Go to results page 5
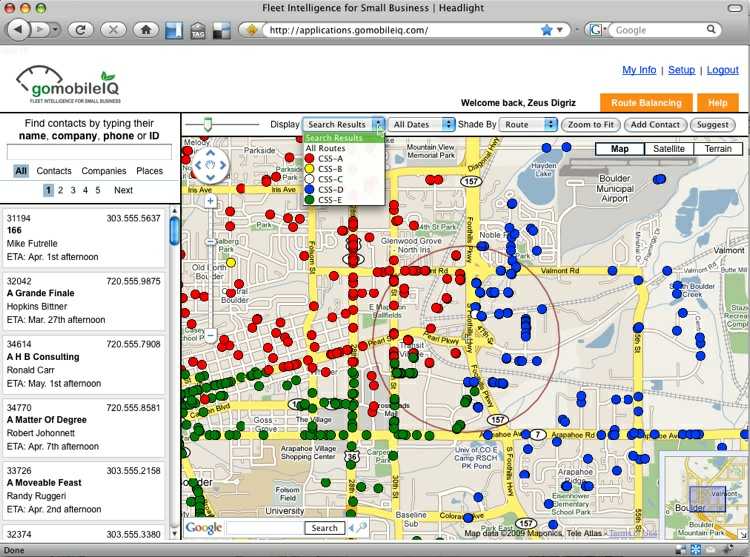This screenshot has height=557, width=750. 98,190
